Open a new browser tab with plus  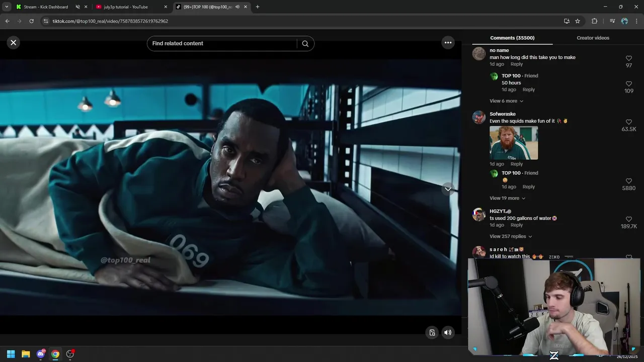click(x=258, y=7)
